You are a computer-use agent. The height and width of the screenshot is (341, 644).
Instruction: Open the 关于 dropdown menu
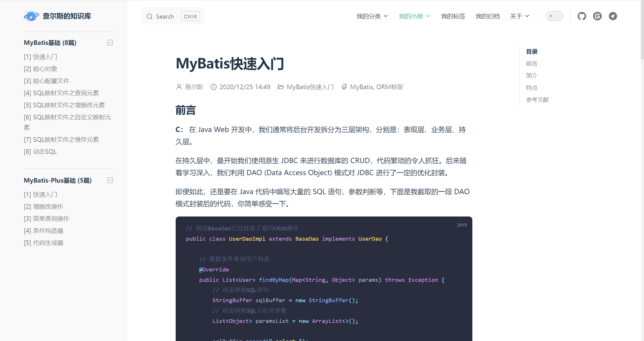(x=520, y=16)
